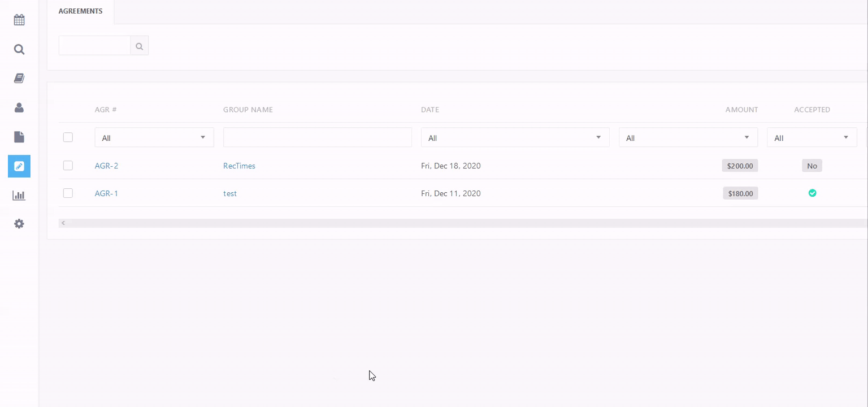Click the search magnifier sidebar icon
Image resolution: width=868 pixels, height=407 pixels.
19,49
